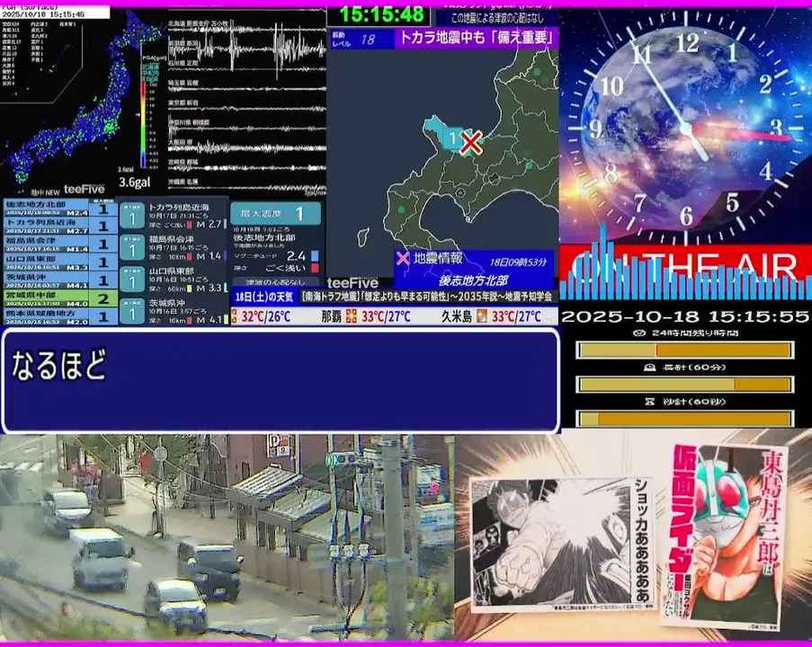
Task: Click the 18日(土)の天気 tab
Action: (264, 297)
